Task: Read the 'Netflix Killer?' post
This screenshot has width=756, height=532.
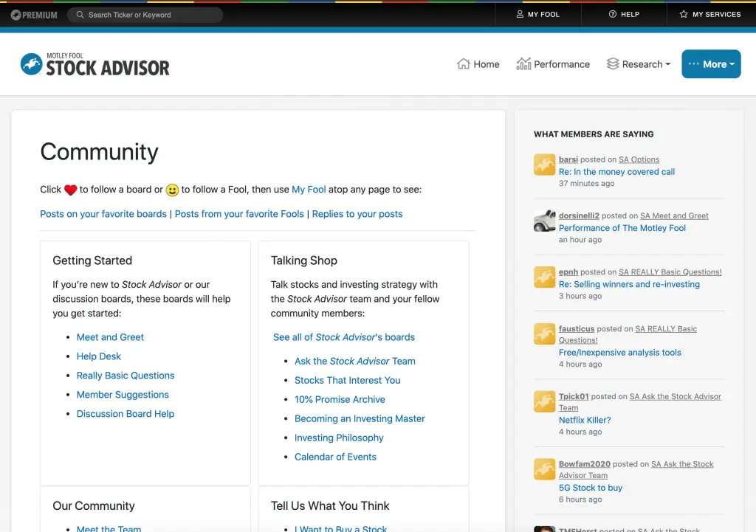Action: tap(585, 420)
